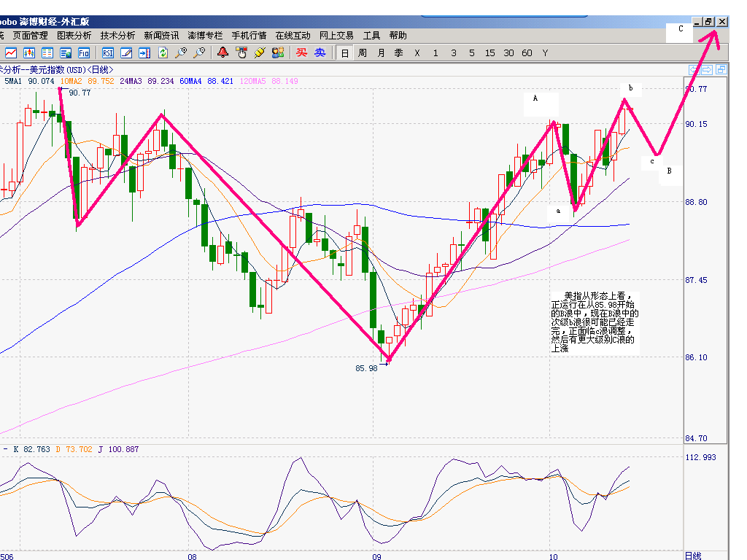Click the refresh data icon
The width and height of the screenshot is (747, 560).
pyautogui.click(x=163, y=52)
